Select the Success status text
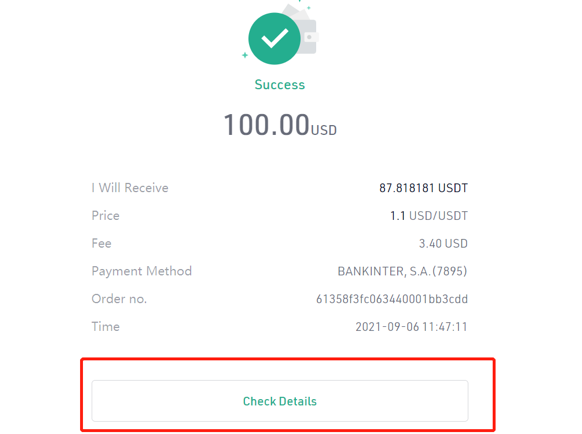The height and width of the screenshot is (434, 582). coord(280,85)
